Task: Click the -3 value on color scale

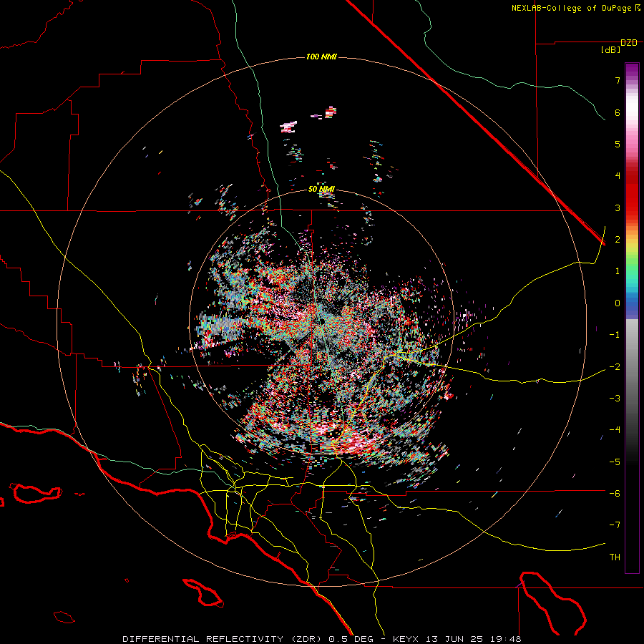Action: 615,398
